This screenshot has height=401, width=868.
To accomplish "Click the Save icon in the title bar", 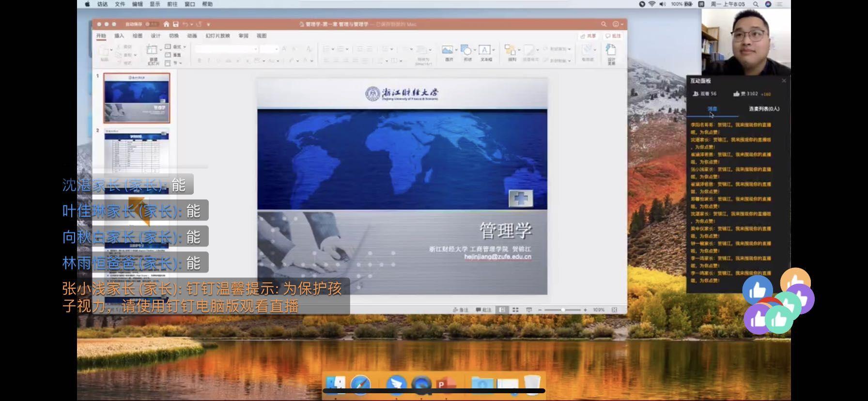I will tap(176, 24).
